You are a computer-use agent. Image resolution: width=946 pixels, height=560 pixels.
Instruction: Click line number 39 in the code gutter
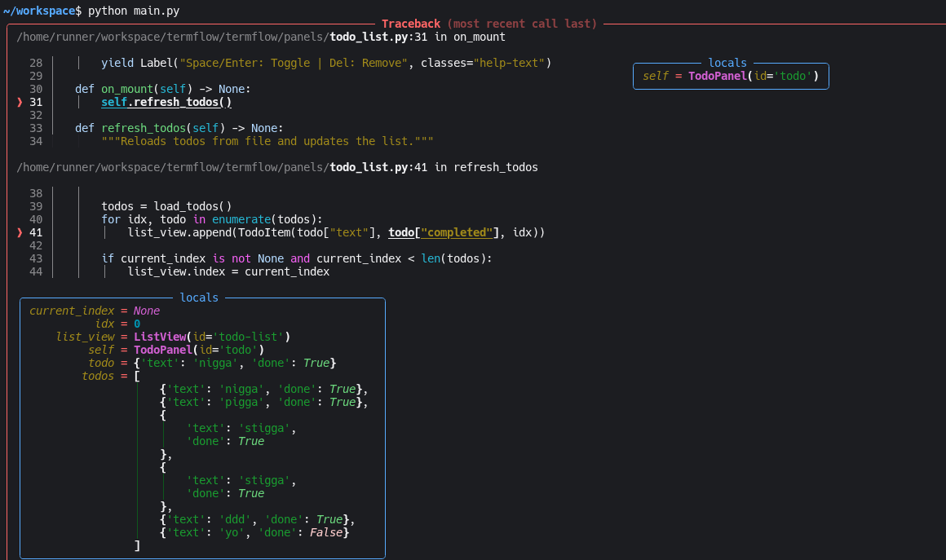[35, 207]
